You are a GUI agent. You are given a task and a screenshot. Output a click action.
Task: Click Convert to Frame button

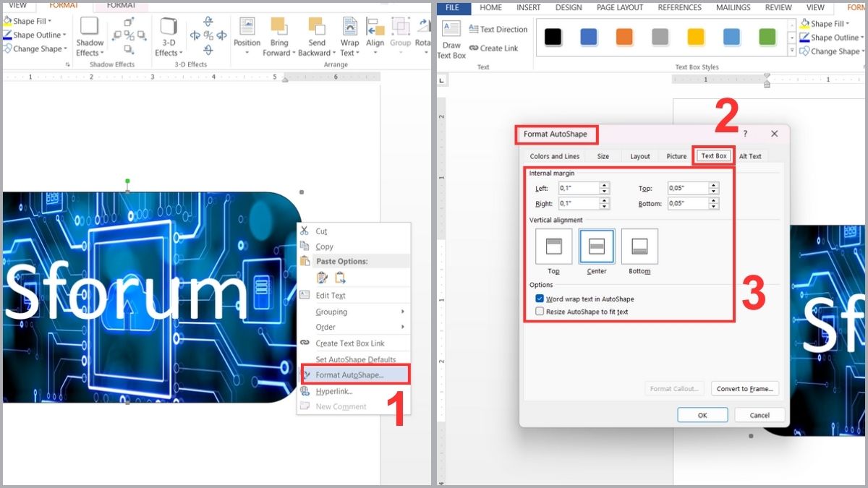coord(744,389)
